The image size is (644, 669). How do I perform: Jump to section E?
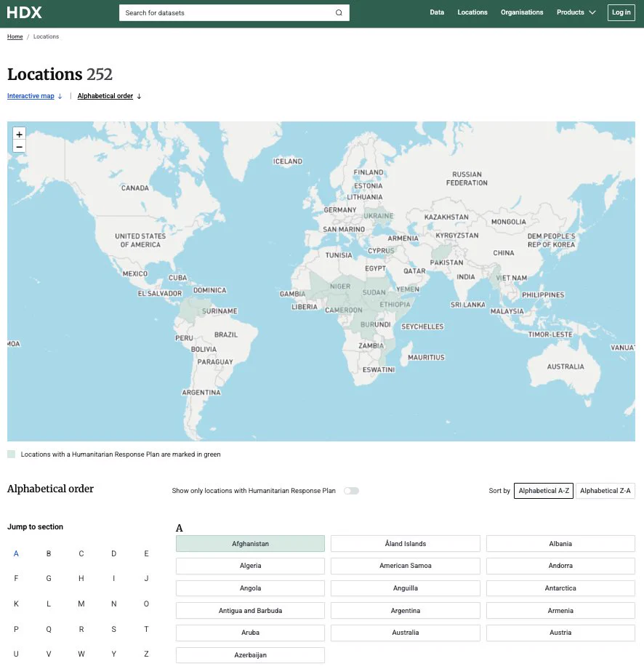(x=146, y=553)
